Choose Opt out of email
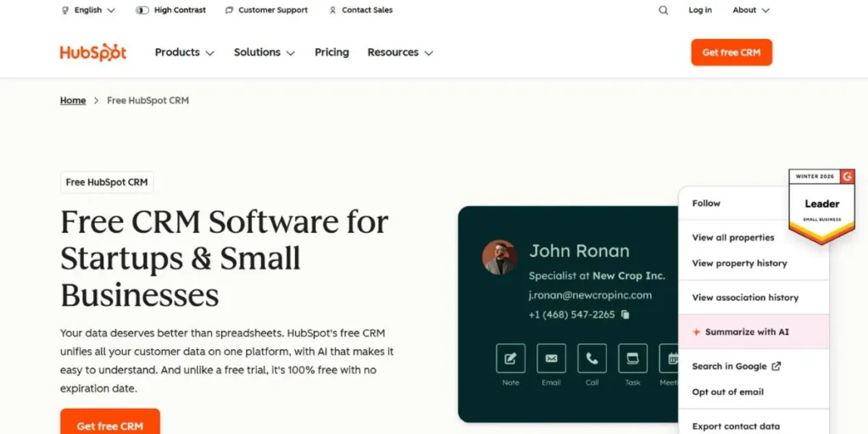 [x=727, y=392]
